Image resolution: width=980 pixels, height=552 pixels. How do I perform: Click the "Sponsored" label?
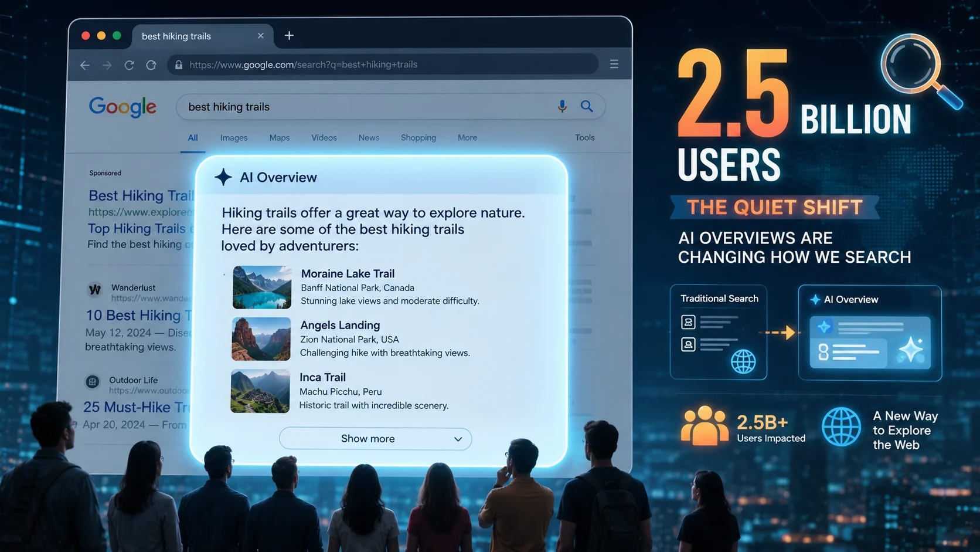click(106, 173)
